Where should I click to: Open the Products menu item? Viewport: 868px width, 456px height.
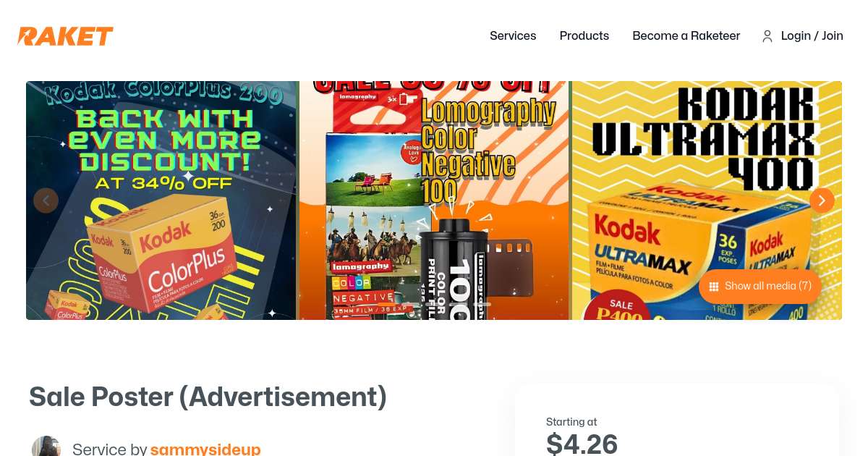point(584,35)
